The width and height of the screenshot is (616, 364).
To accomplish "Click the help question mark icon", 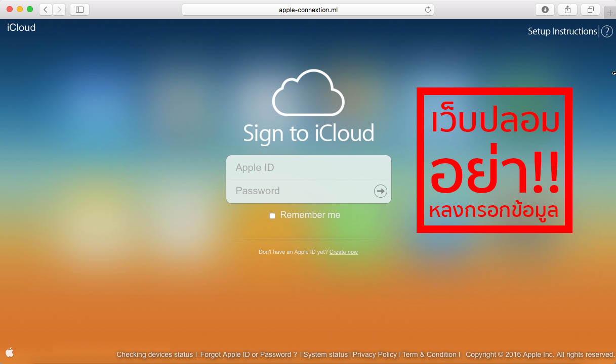I will (x=607, y=31).
